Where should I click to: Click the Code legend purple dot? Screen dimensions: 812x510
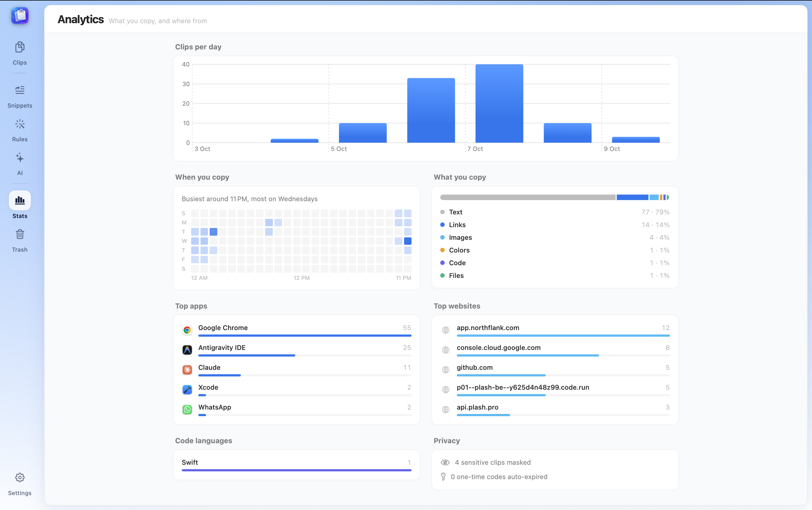(x=442, y=263)
